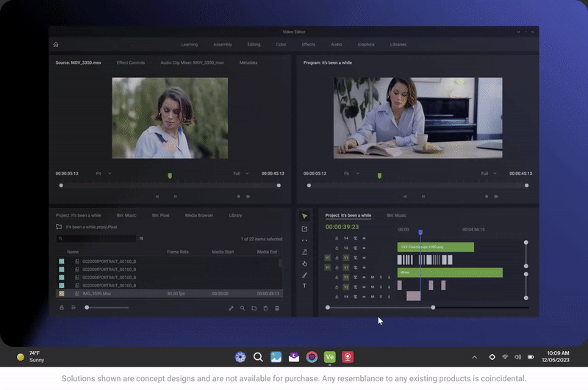588x390 pixels.
Task: Click the voice-over microphone on the V3 track
Action: [389, 277]
